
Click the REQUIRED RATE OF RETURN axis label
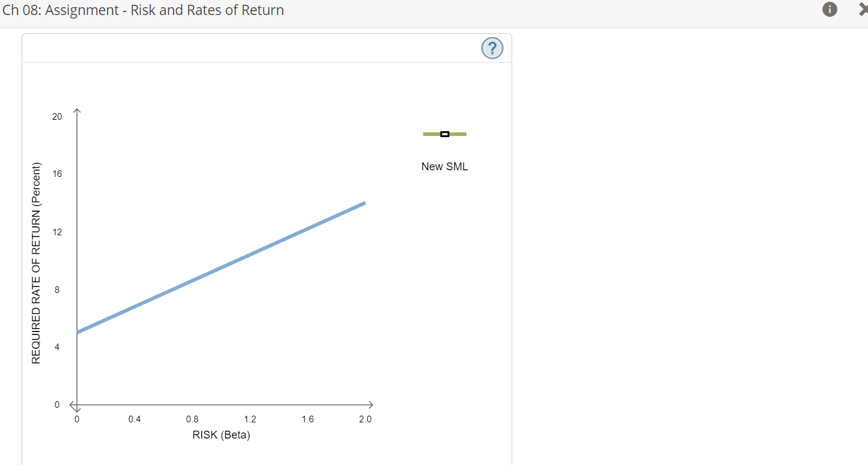point(36,262)
